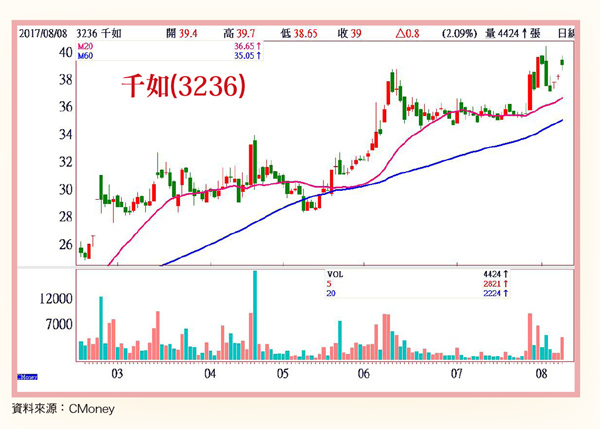The image size is (600, 429).
Task: Click the month label 08 on time axis
Action: pyautogui.click(x=541, y=374)
